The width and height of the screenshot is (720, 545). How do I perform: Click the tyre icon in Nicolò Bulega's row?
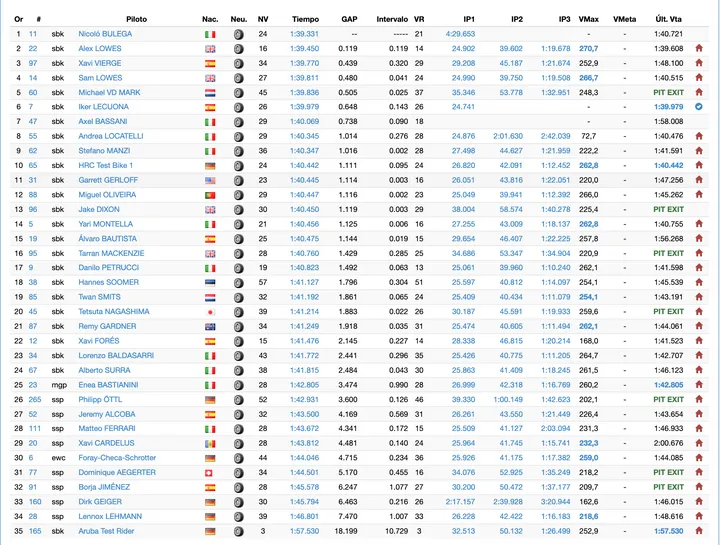(x=238, y=33)
